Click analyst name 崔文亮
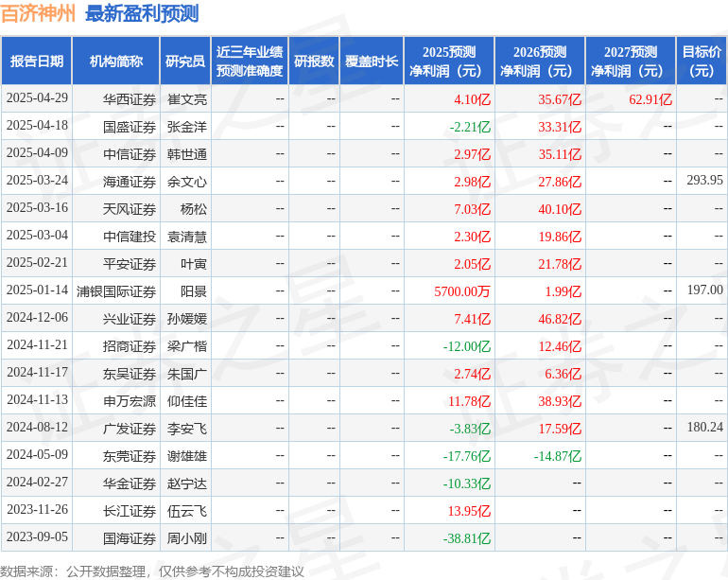 pos(187,99)
